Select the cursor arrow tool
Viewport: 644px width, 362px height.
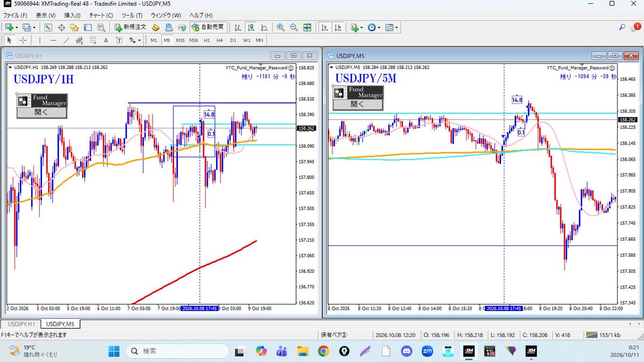tap(9, 40)
